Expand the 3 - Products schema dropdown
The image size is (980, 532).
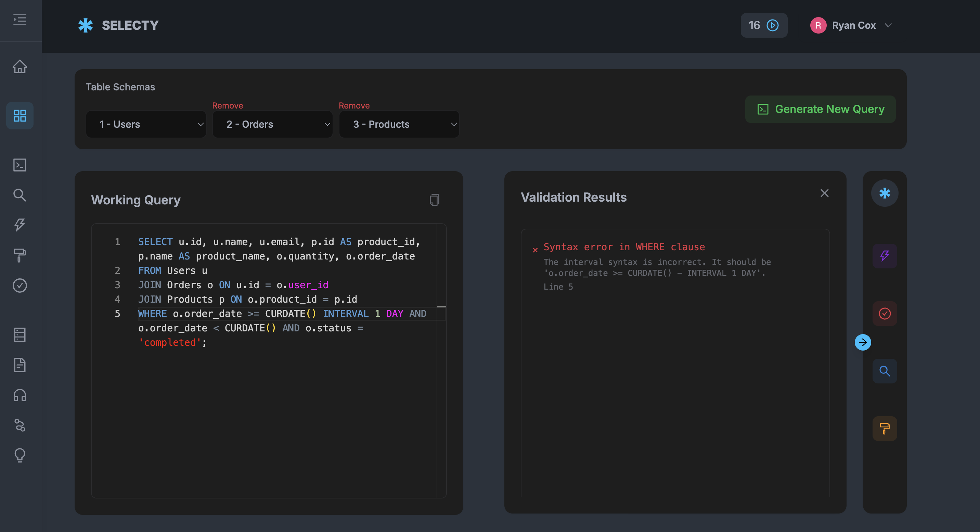pos(399,124)
